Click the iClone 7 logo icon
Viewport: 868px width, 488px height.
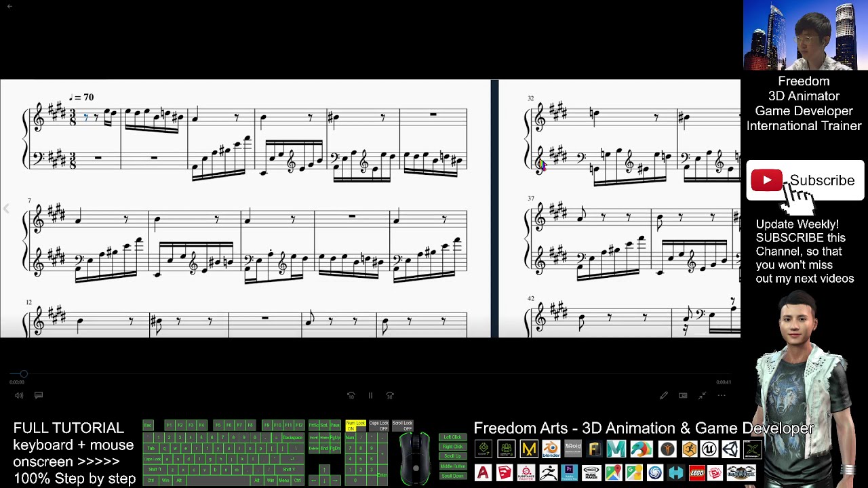[x=484, y=449]
